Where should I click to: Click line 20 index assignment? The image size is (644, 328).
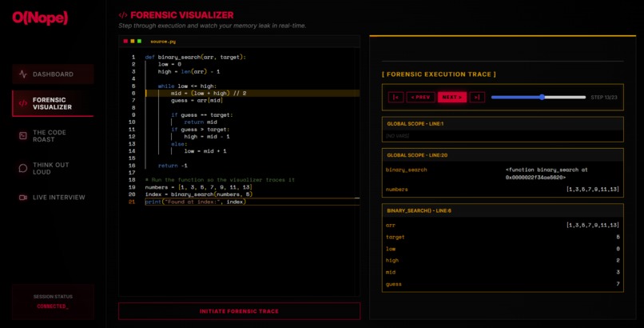point(199,194)
